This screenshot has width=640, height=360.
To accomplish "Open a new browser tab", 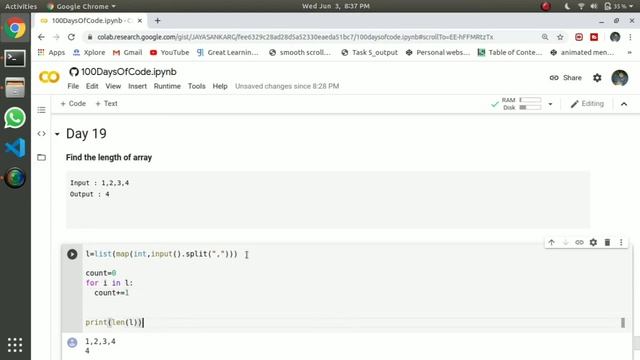I will [158, 20].
